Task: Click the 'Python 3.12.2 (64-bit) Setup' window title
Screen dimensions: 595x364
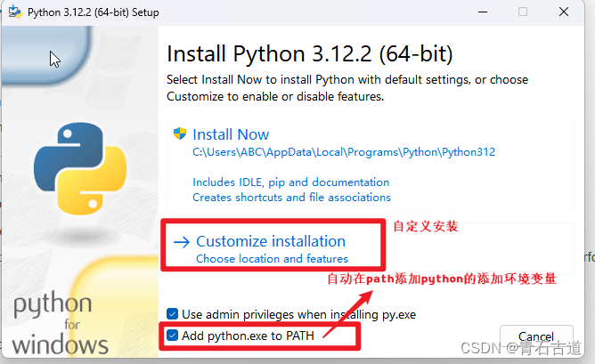Action: point(94,12)
